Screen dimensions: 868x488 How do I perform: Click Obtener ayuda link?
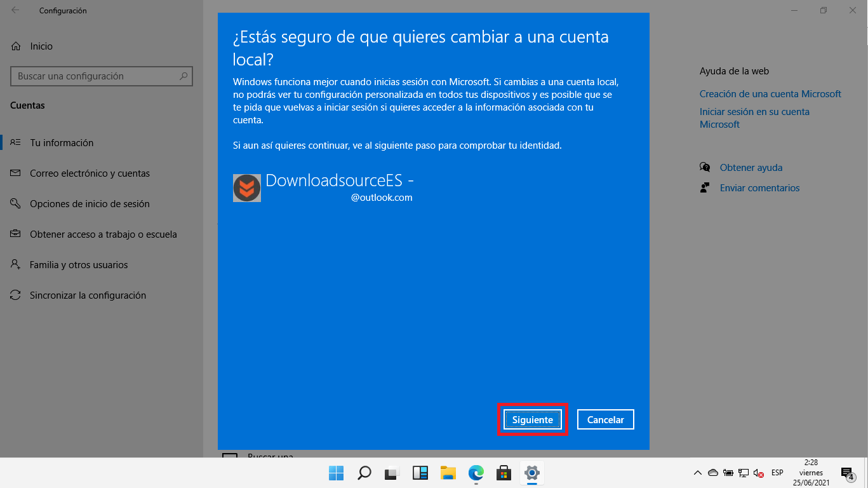pos(751,168)
